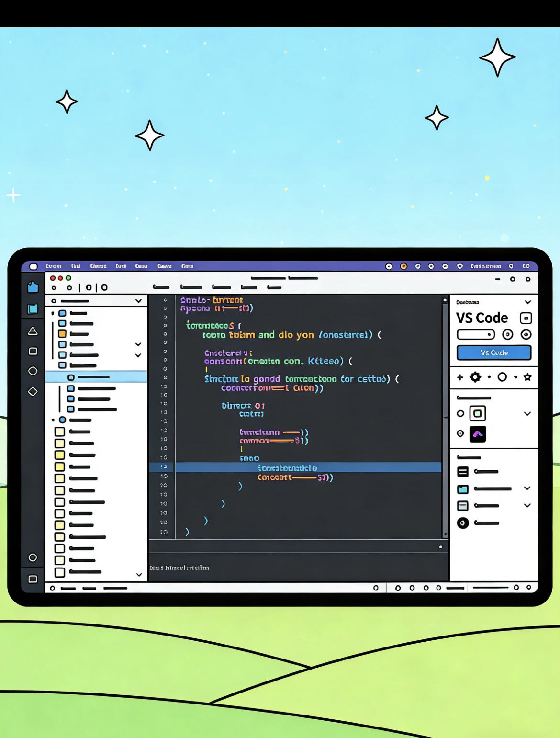The height and width of the screenshot is (738, 560).
Task: Click the star icon in the right panel
Action: (x=527, y=377)
